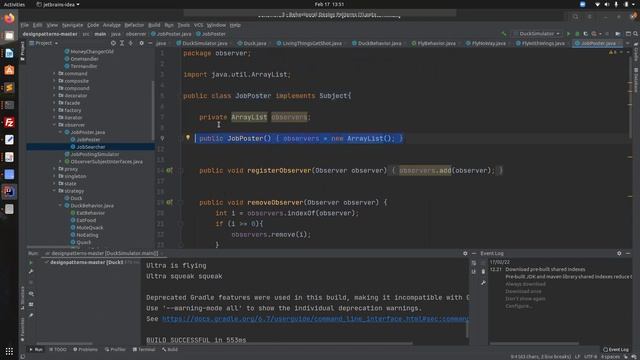This screenshot has width=640, height=360.
Task: Open the VCS menu
Action: pyautogui.click(x=198, y=25)
